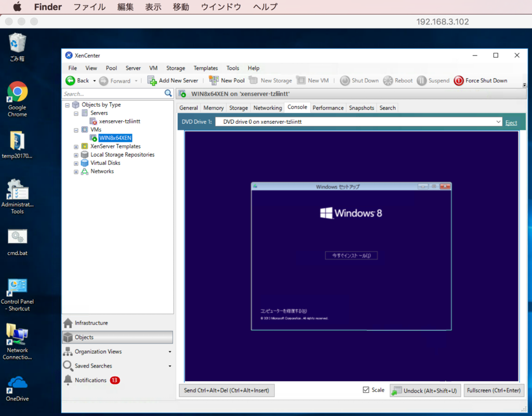Collapse the Servers tree node
The height and width of the screenshot is (416, 532).
(76, 113)
